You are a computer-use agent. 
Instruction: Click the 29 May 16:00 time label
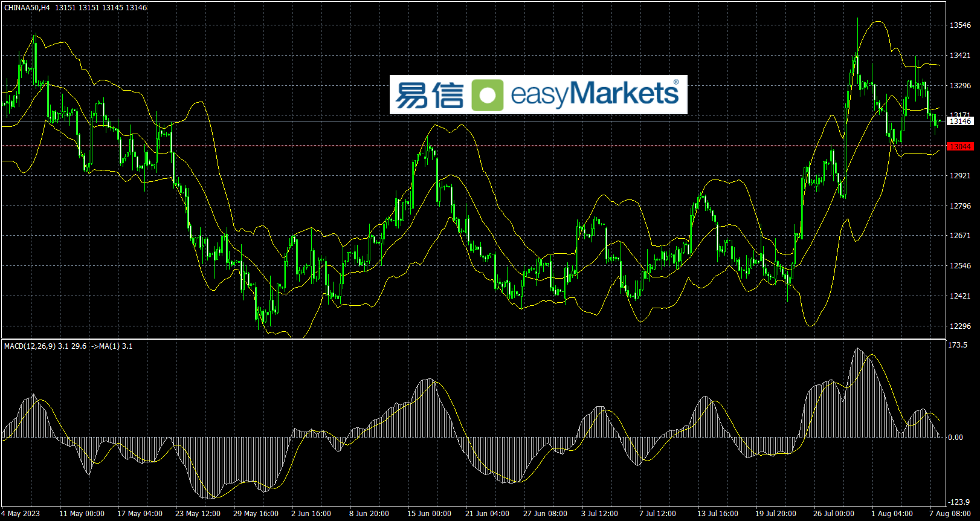pyautogui.click(x=256, y=514)
